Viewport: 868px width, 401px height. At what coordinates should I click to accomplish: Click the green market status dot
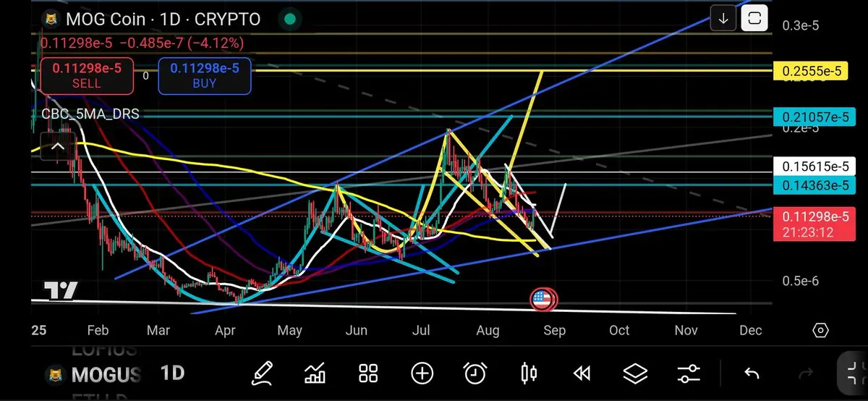click(x=289, y=19)
